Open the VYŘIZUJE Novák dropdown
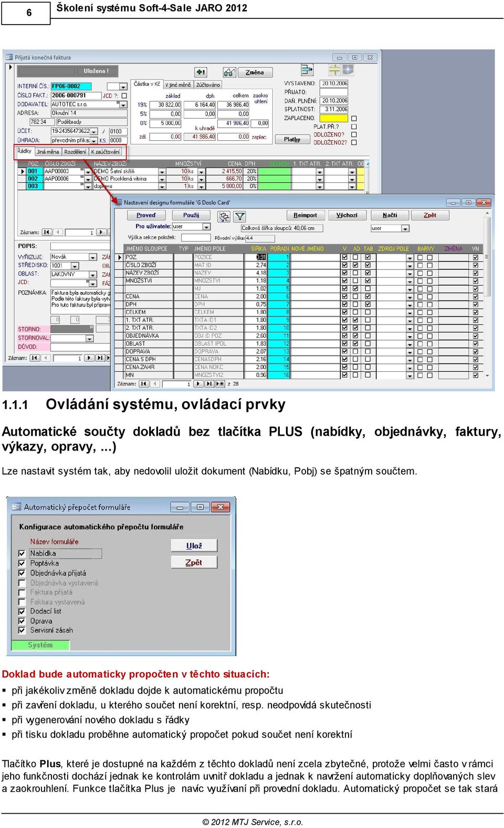 tap(93, 257)
